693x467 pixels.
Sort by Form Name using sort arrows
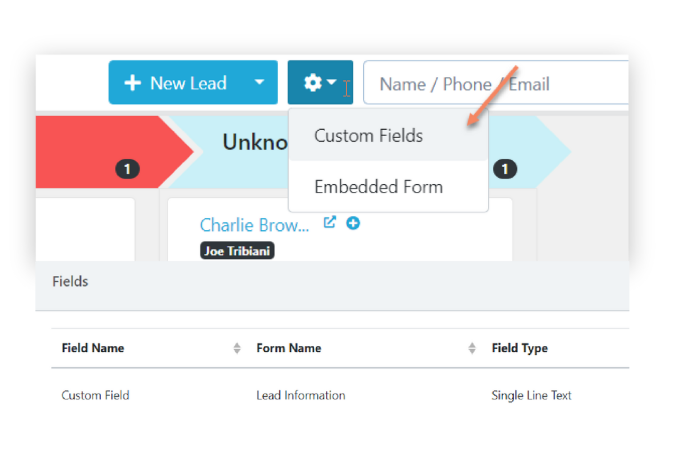click(x=472, y=348)
